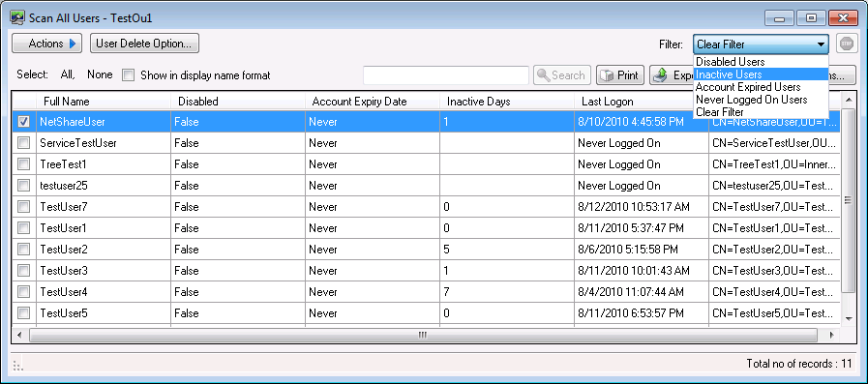Click Total no of records status text
This screenshot has height=384, width=868.
click(798, 364)
